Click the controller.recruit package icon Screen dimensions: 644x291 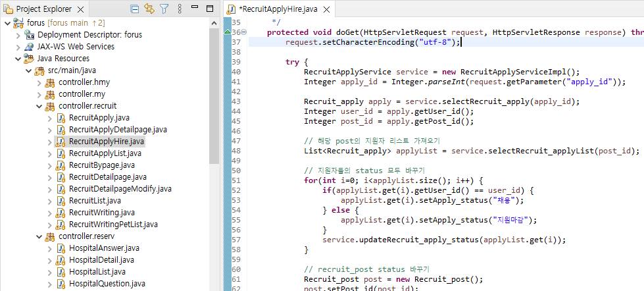(50, 107)
